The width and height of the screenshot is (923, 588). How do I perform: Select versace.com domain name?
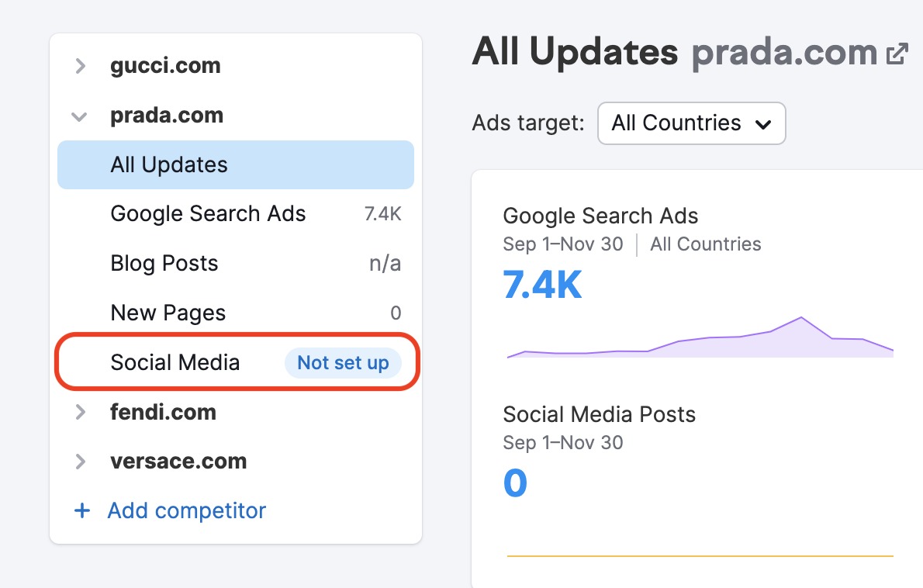[x=178, y=461]
